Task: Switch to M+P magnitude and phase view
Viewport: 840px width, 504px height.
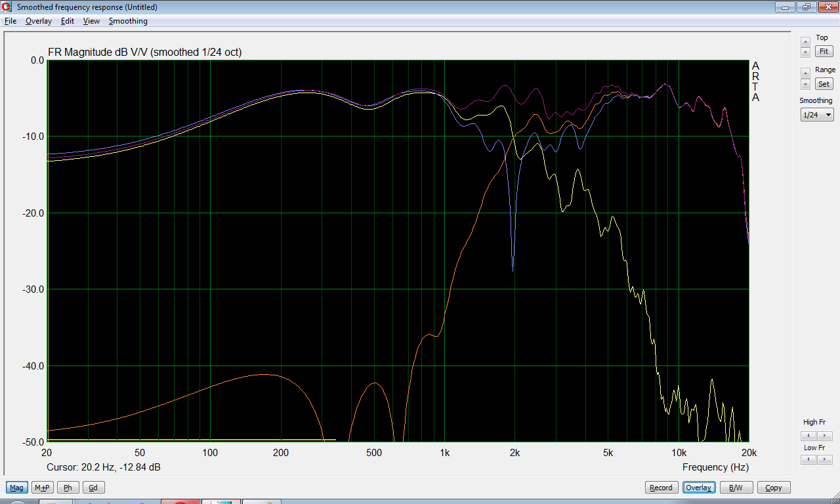Action: [43, 488]
